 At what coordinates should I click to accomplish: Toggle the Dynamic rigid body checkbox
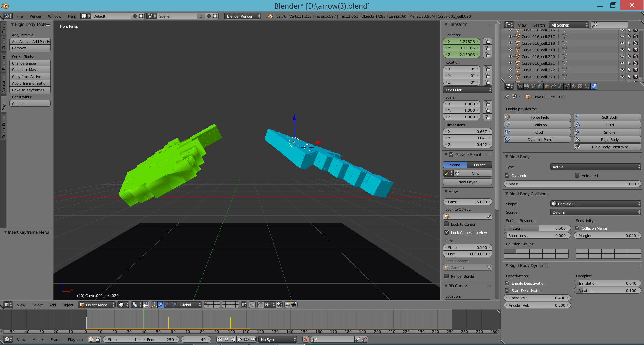coord(507,175)
